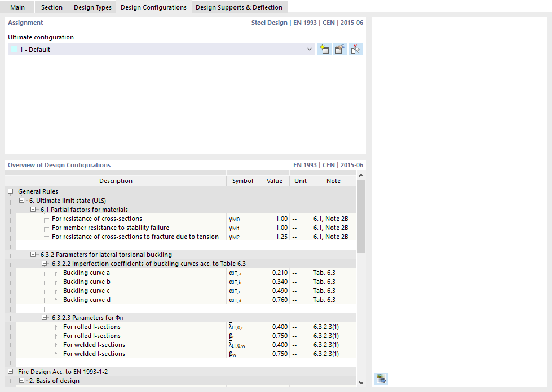The width and height of the screenshot is (552, 392).
Task: Collapse section 6.3.2.2 Imperfection coefficients
Action: [44, 263]
